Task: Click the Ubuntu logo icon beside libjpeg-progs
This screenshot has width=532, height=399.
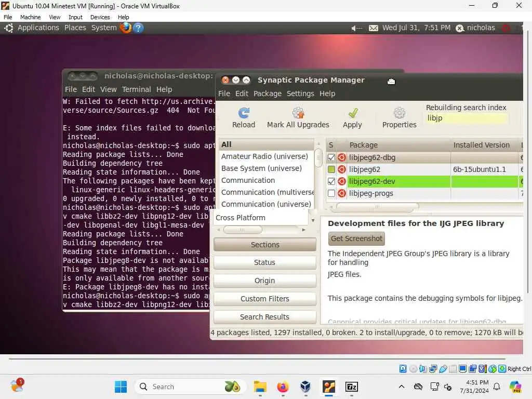Action: (x=342, y=193)
